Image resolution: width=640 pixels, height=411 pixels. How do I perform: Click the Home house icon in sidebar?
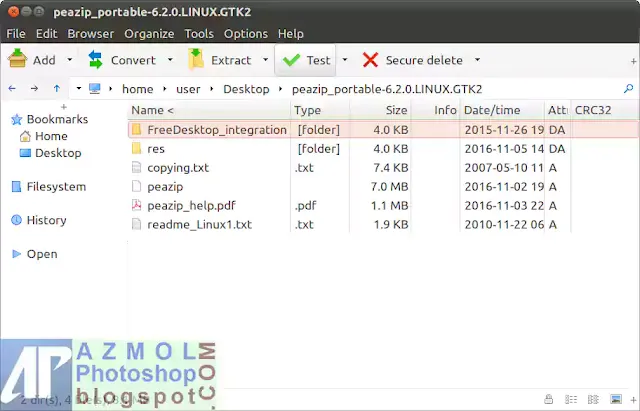25,136
